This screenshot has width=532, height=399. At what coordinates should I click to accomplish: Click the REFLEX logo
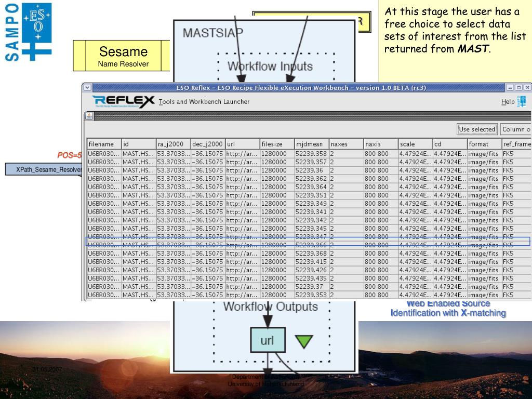tap(123, 101)
